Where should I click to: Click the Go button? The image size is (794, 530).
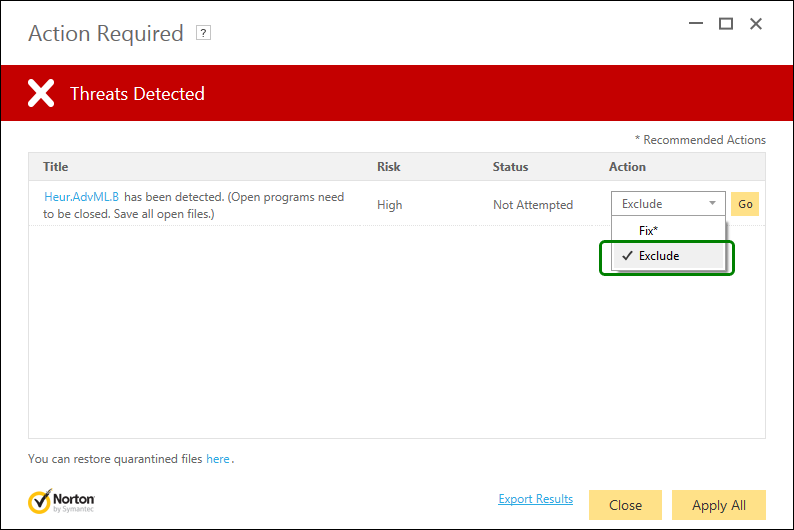(x=745, y=204)
